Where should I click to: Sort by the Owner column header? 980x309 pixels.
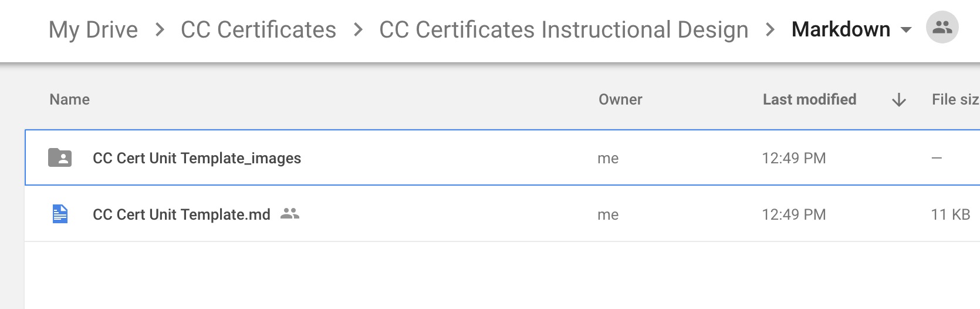point(620,100)
